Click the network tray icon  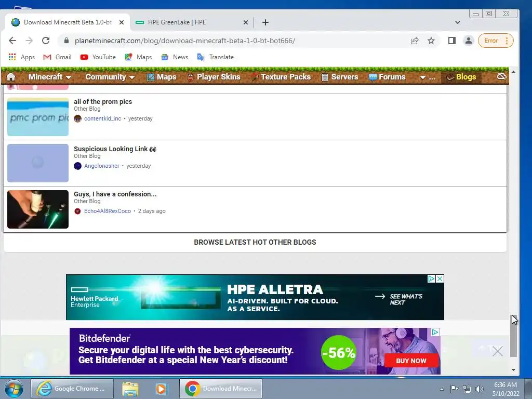coord(467,389)
